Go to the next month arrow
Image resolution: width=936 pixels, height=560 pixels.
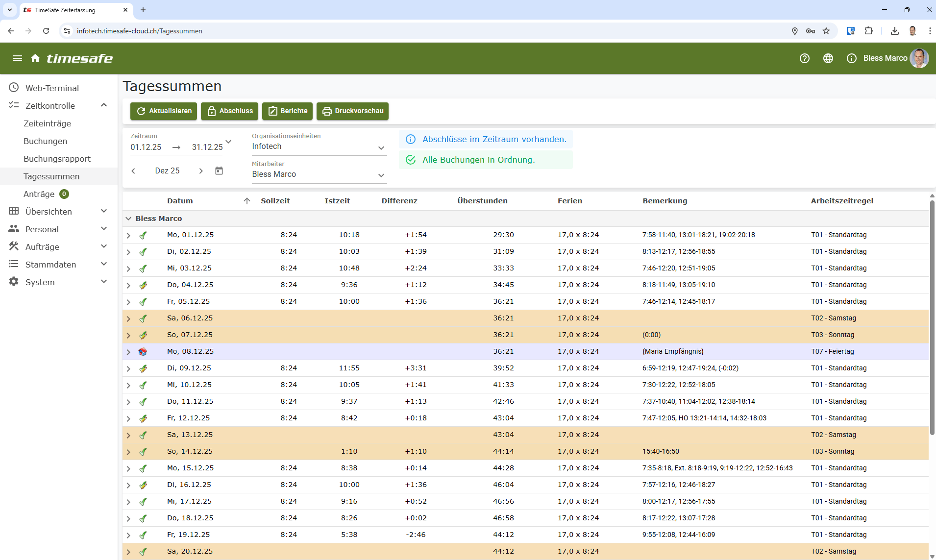(201, 170)
